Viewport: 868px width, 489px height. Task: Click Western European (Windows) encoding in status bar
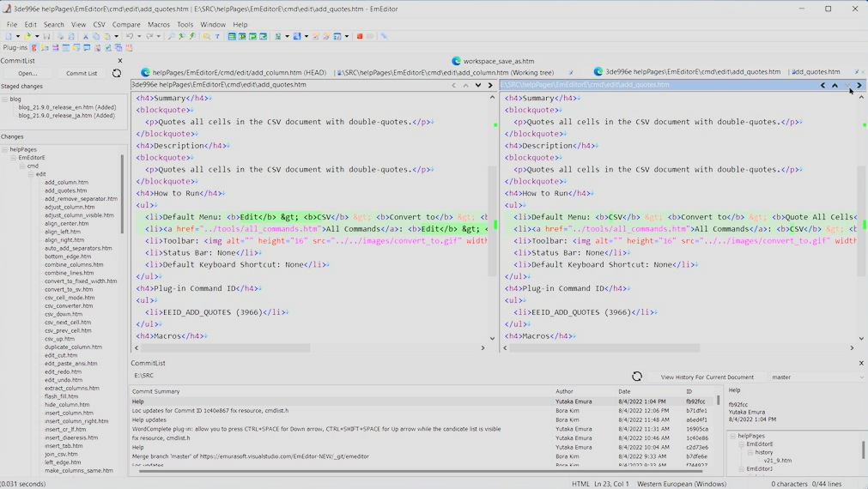[681, 484]
